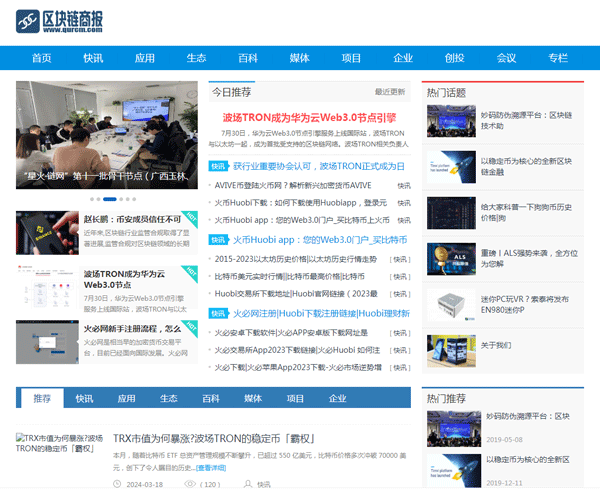Open rocket thumbnail in 热门话题
This screenshot has height=490, width=600.
tap(452, 167)
